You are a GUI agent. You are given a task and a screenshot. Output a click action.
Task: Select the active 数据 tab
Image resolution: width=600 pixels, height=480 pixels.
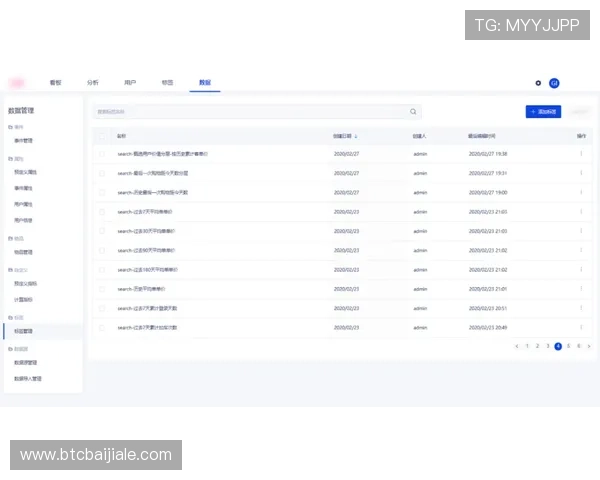[x=205, y=82]
